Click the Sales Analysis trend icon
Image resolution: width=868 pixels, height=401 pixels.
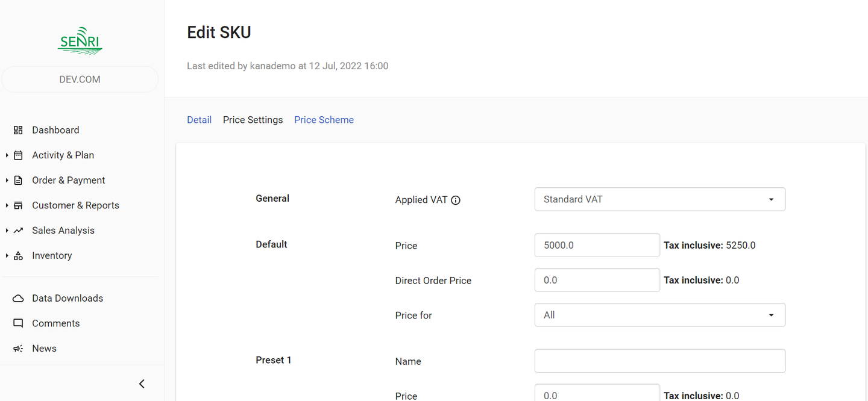coord(18,231)
